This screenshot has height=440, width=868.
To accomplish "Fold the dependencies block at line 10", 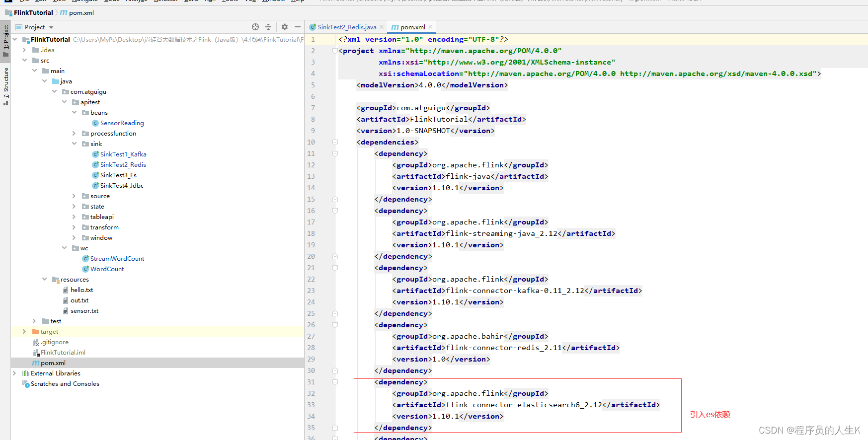I will 335,143.
